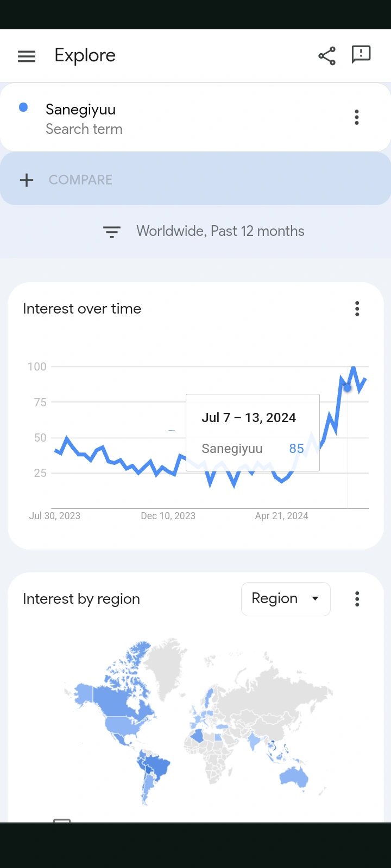Viewport: 391px width, 868px height.
Task: Open Sanegiyuu search term options menu
Action: (x=357, y=117)
